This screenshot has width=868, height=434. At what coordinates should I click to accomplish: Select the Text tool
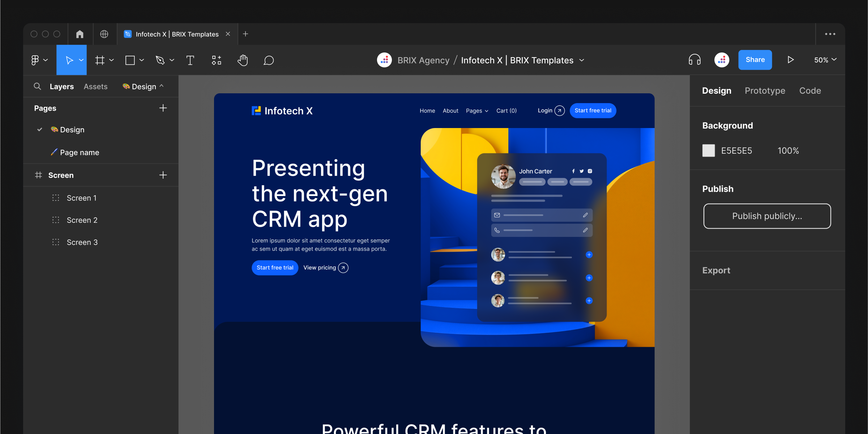click(191, 60)
